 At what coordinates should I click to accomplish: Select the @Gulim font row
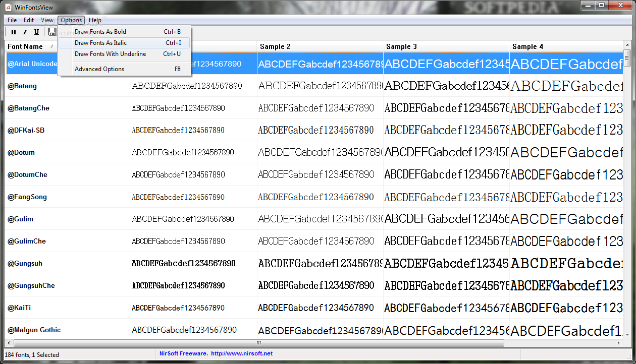[x=314, y=219]
